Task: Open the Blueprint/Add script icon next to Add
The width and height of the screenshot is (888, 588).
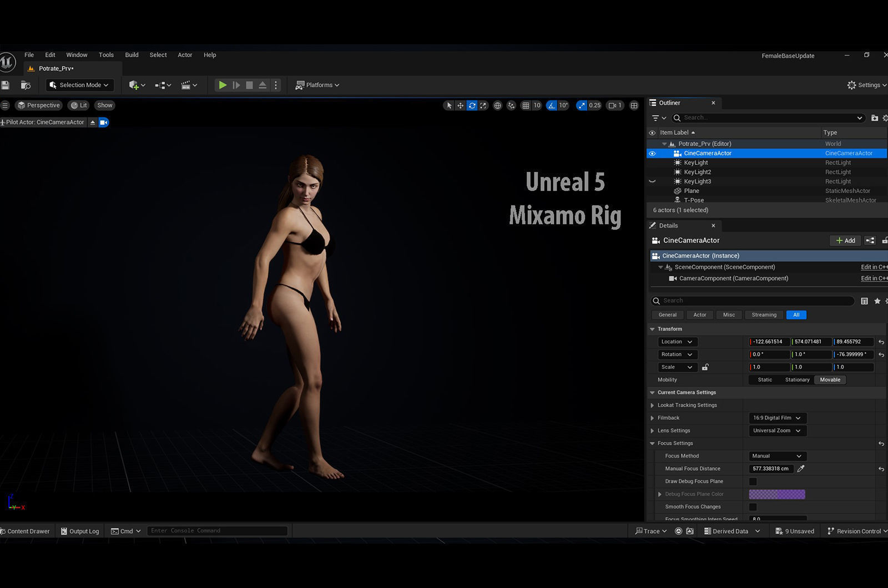Action: [x=870, y=240]
